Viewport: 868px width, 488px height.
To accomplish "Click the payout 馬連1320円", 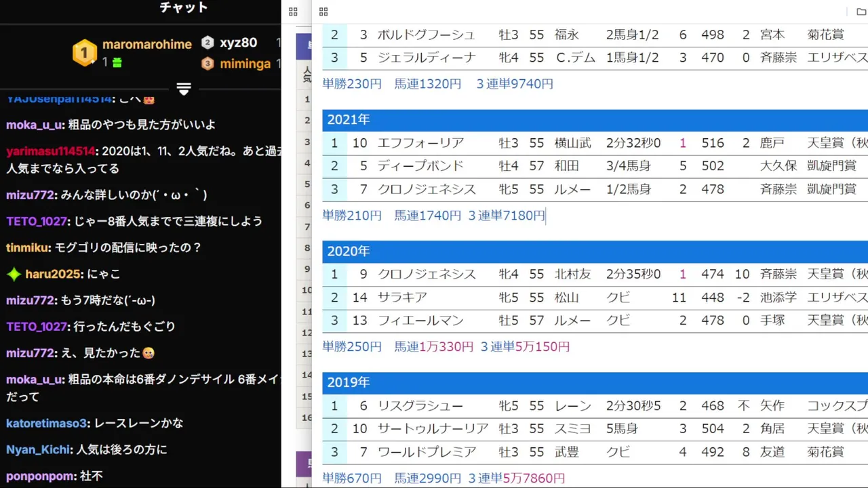I will pyautogui.click(x=428, y=84).
